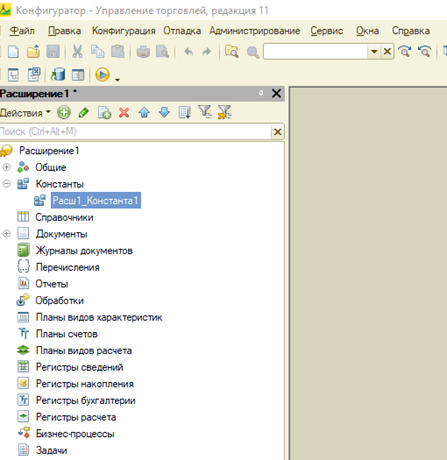Image resolution: width=447 pixels, height=460 pixels.
Task: Click the magnifier Find icon
Action: 253,52
